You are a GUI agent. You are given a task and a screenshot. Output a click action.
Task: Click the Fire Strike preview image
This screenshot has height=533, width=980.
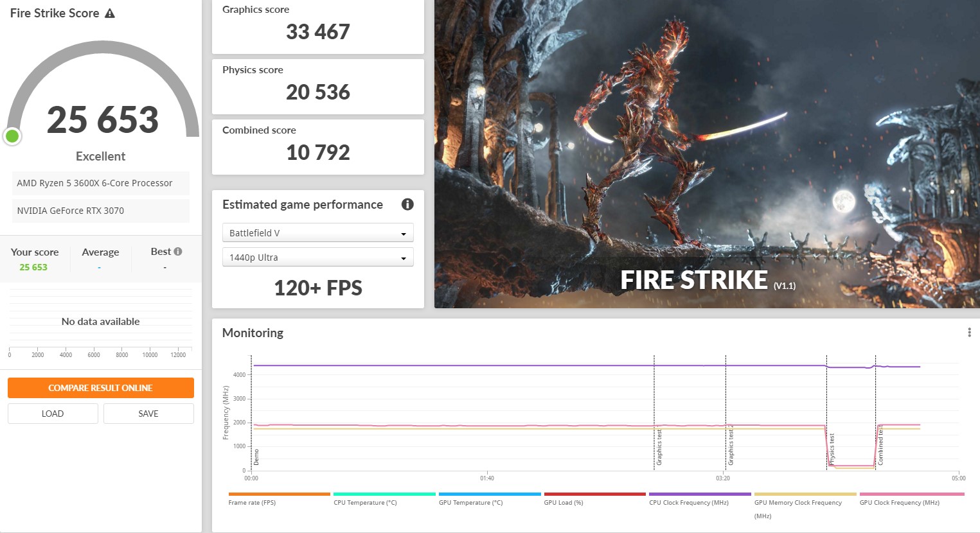coord(707,154)
